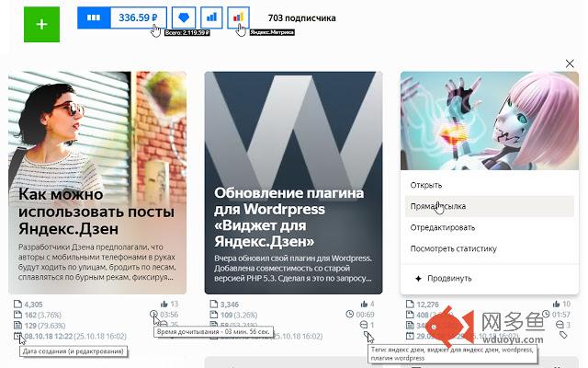Screen dimensions: 588x368
Task: Click the 01:57 reading time value
Action: point(561,315)
